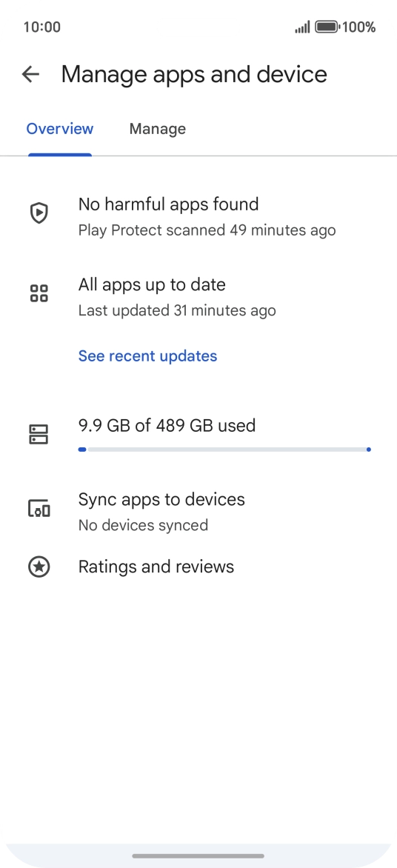397x868 pixels.
Task: Open Ratings and reviews
Action: 198,567
